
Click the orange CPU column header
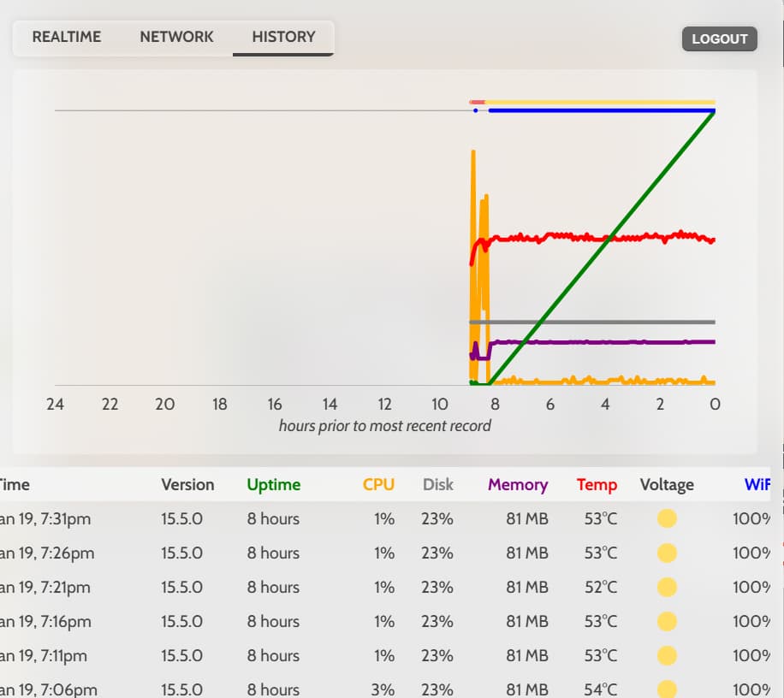coord(378,485)
